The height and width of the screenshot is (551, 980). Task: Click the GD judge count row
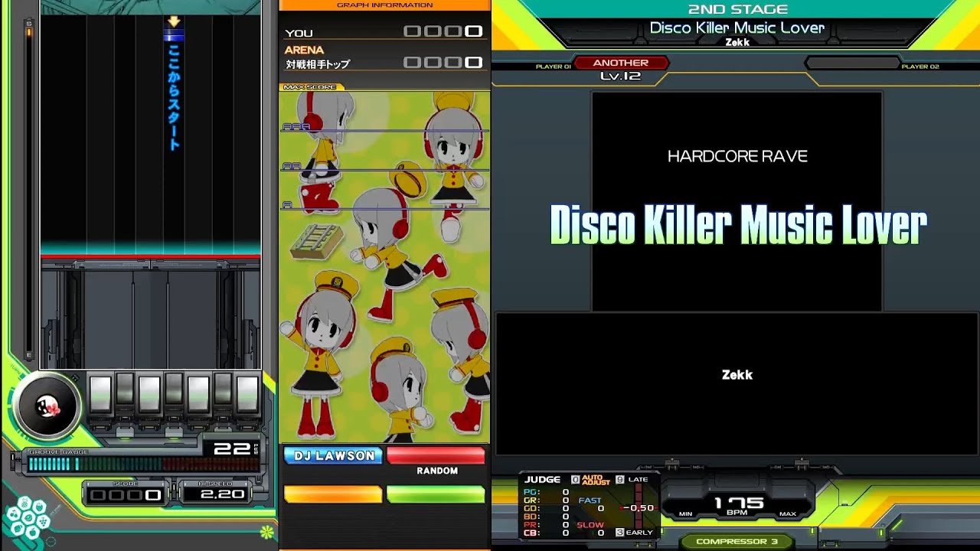tap(547, 508)
